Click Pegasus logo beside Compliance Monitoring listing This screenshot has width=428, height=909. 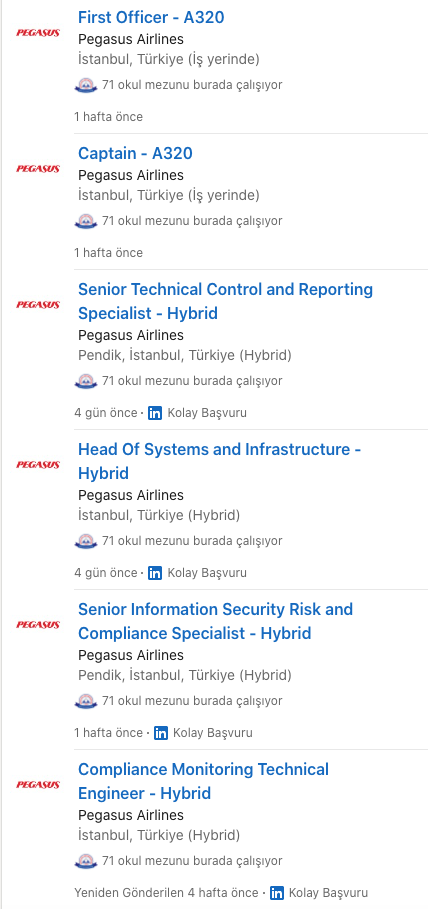38,785
